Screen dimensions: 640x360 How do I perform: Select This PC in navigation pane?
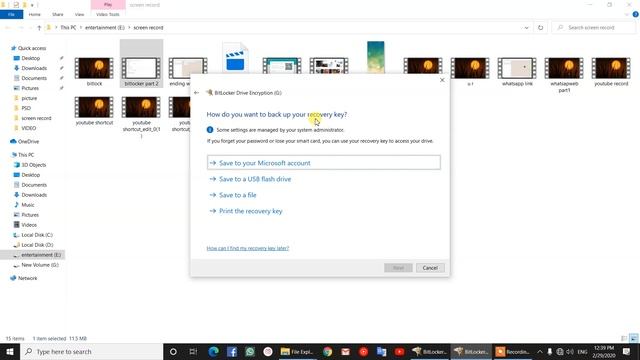point(26,155)
